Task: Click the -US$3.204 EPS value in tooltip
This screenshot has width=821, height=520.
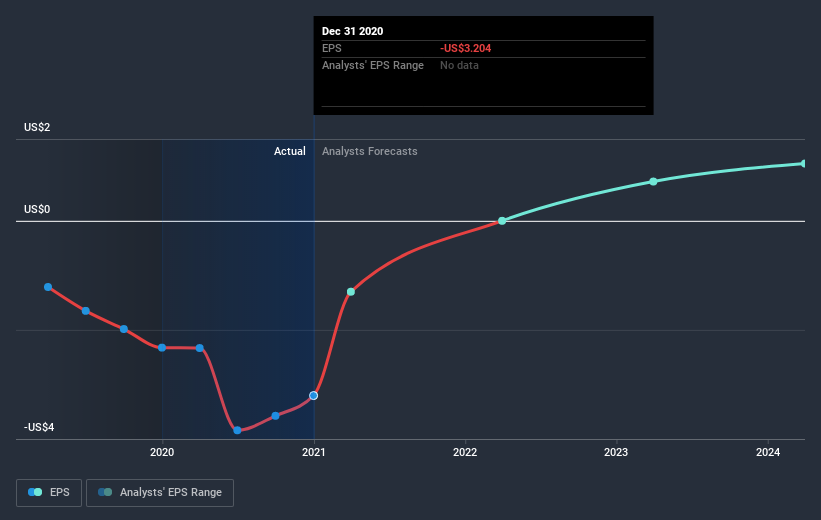Action: pyautogui.click(x=465, y=48)
